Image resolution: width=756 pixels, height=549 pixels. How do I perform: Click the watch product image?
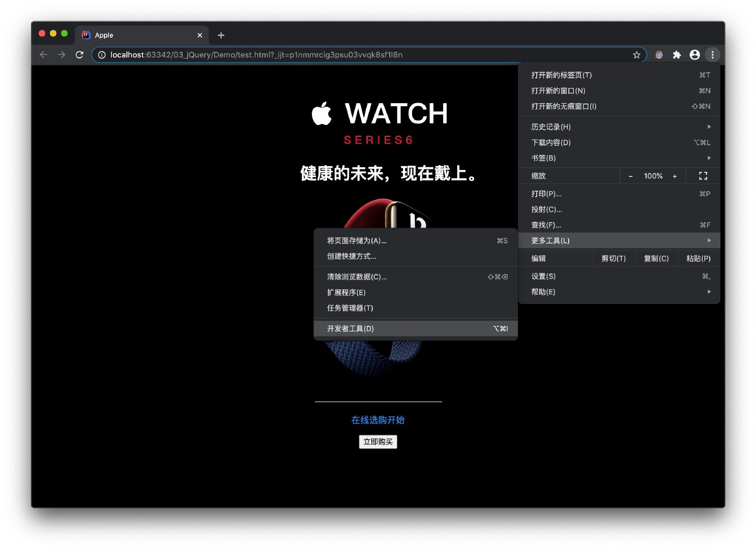[x=379, y=287]
